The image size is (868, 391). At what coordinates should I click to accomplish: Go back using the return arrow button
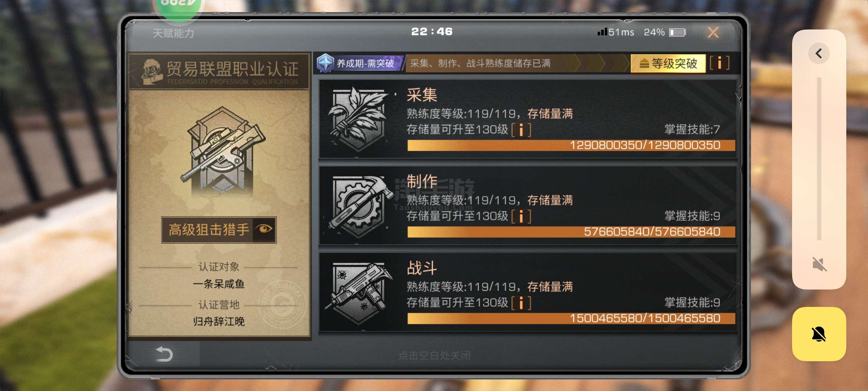(164, 354)
